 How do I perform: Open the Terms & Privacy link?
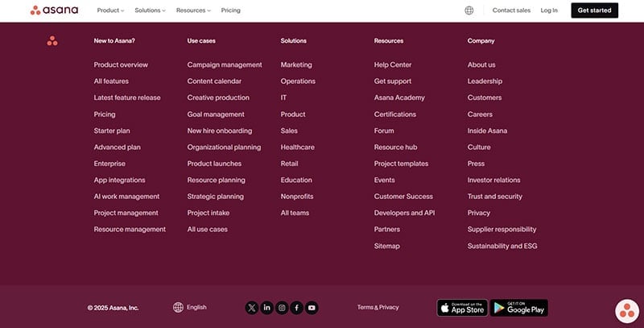pyautogui.click(x=378, y=307)
